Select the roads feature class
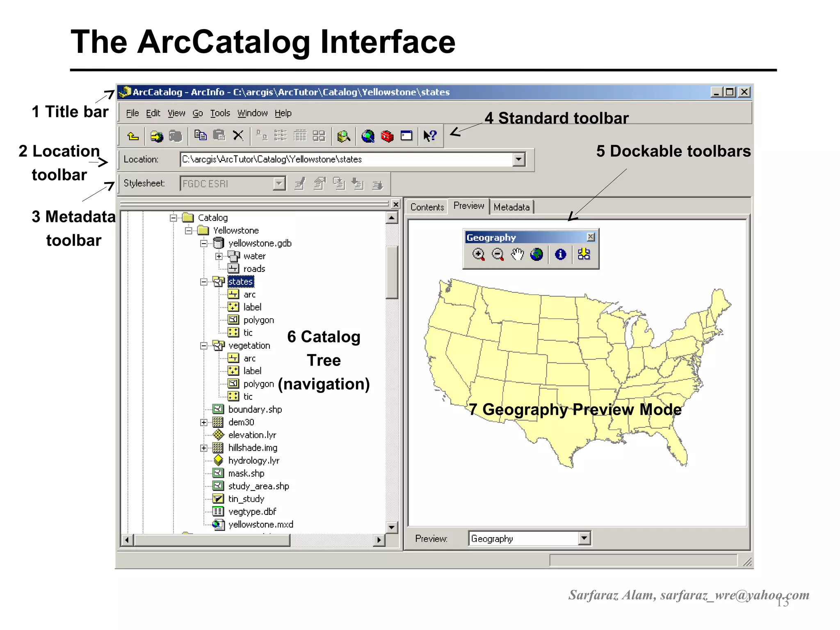 254,269
